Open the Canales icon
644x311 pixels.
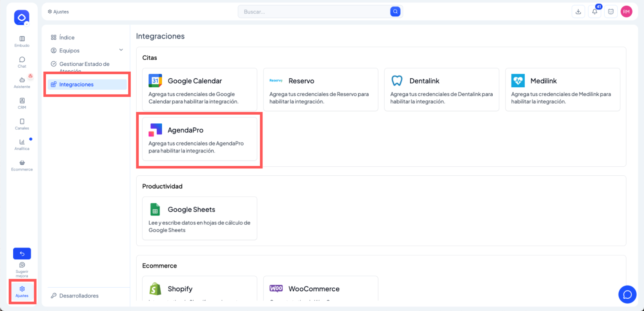[22, 122]
